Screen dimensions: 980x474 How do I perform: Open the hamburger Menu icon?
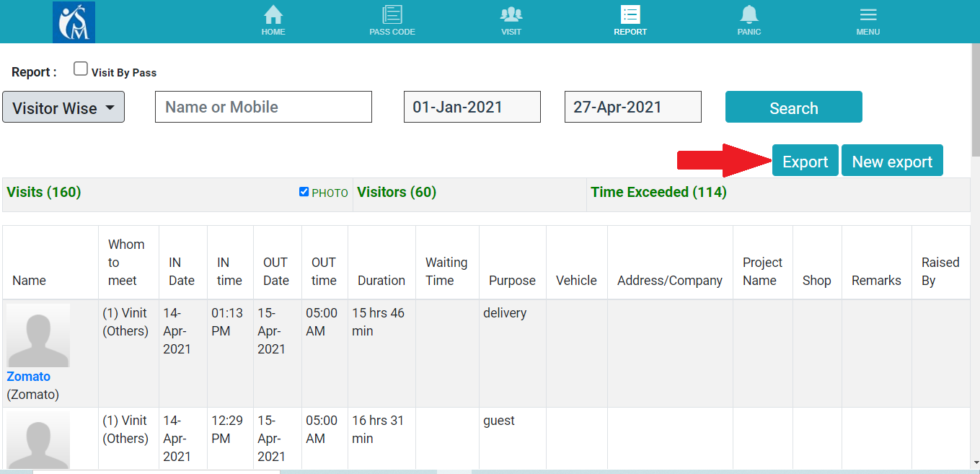coord(868,14)
